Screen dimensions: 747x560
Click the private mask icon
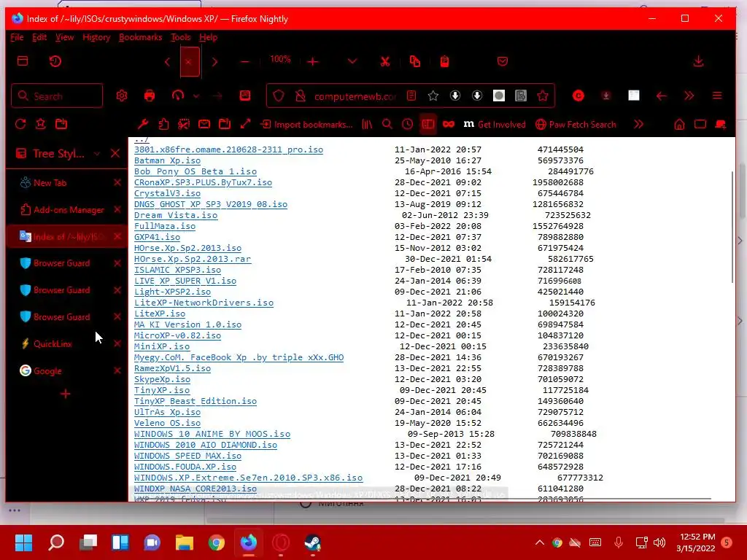click(x=449, y=124)
